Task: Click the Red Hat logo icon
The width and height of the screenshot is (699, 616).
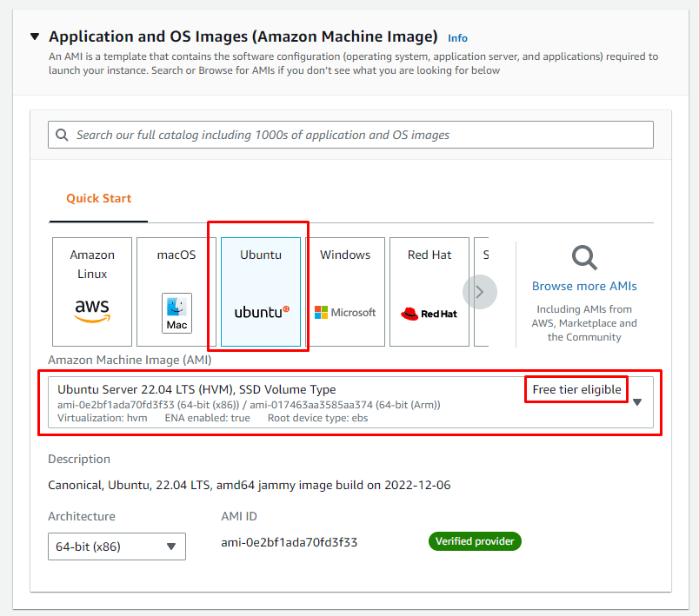Action: pyautogui.click(x=429, y=314)
